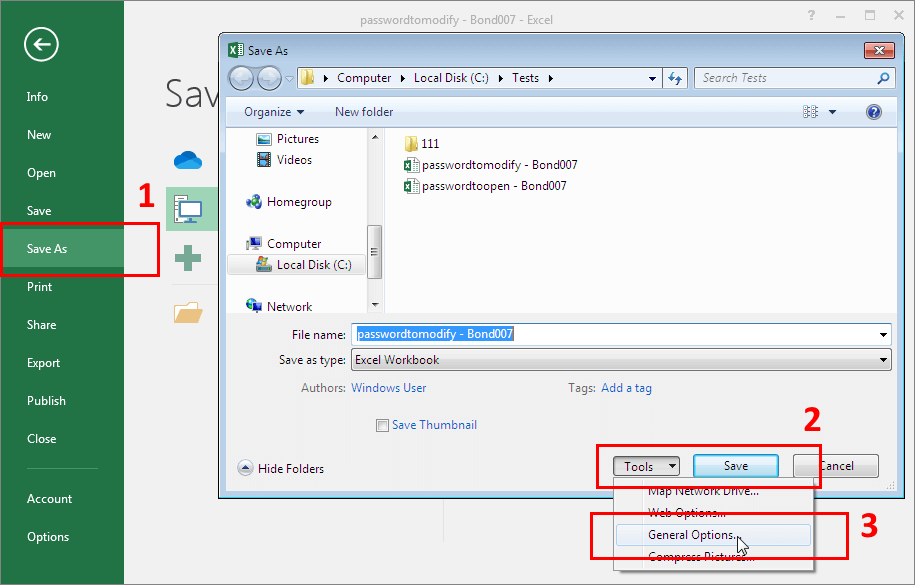The width and height of the screenshot is (915, 585).
Task: Select Share in the backstage menu
Action: point(41,325)
